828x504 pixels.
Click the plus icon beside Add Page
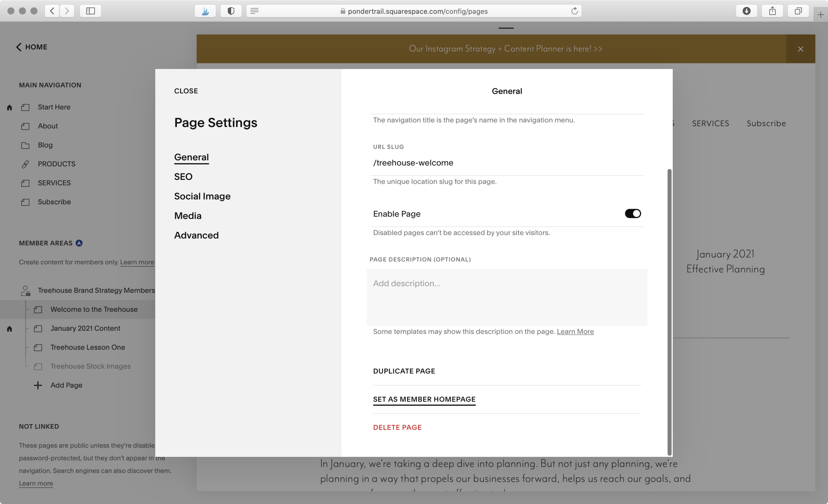tap(38, 385)
